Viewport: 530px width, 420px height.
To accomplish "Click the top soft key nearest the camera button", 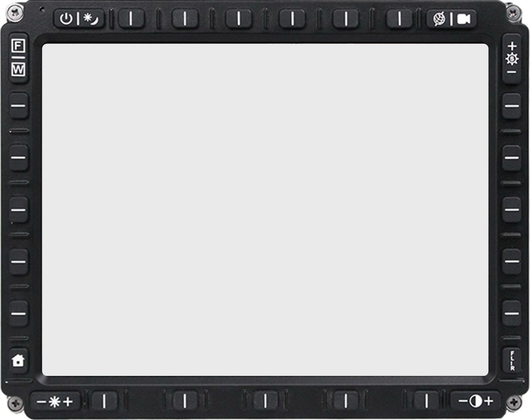I will pos(399,19).
